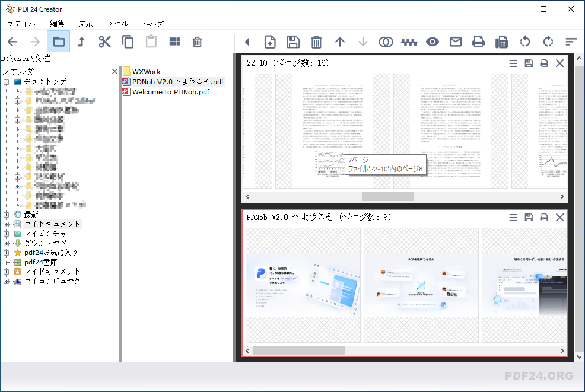
Task: Rotate pages clockwise
Action: [x=548, y=42]
